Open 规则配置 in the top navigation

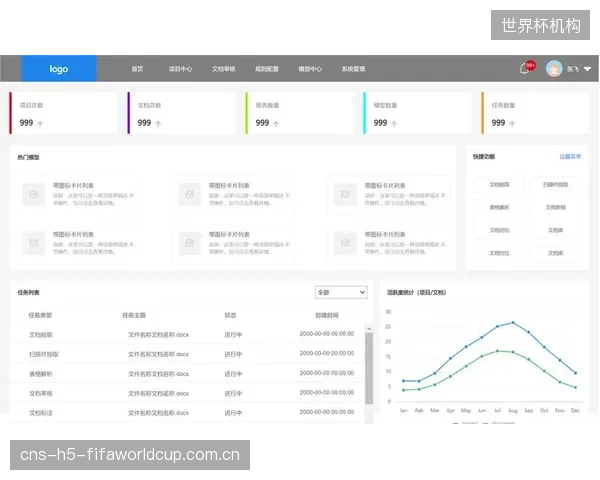click(x=267, y=69)
